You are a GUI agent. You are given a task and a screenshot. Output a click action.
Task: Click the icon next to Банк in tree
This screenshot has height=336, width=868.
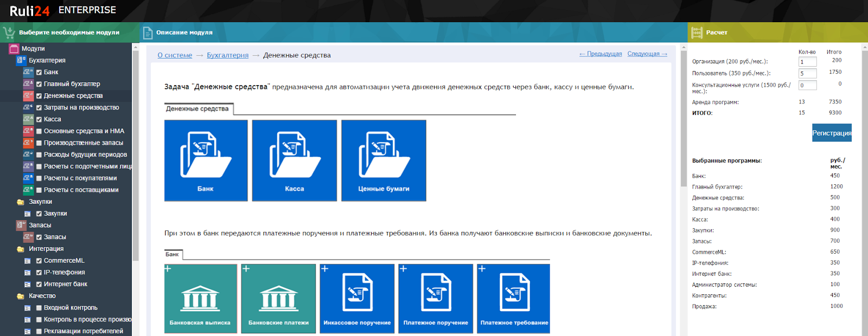pyautogui.click(x=28, y=72)
